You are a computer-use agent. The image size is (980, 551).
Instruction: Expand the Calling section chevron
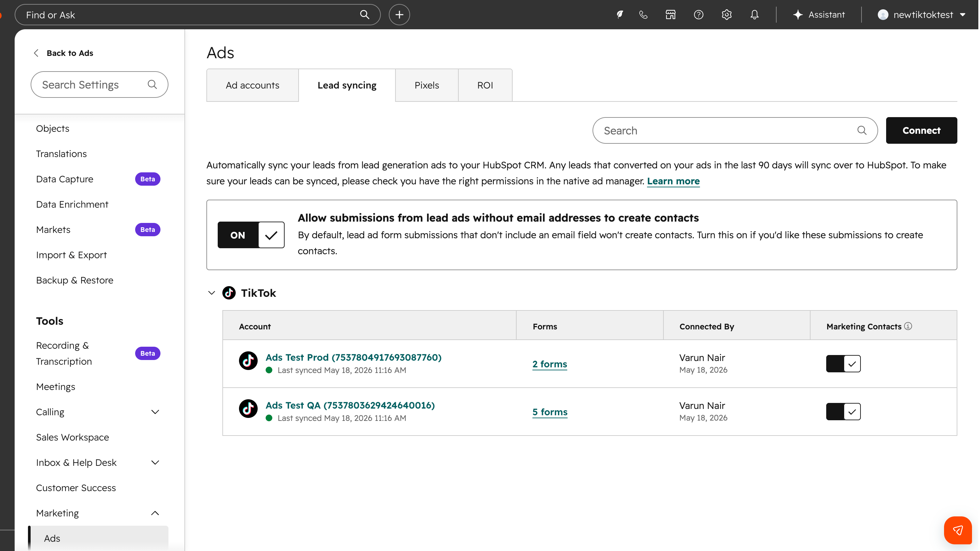click(x=155, y=412)
